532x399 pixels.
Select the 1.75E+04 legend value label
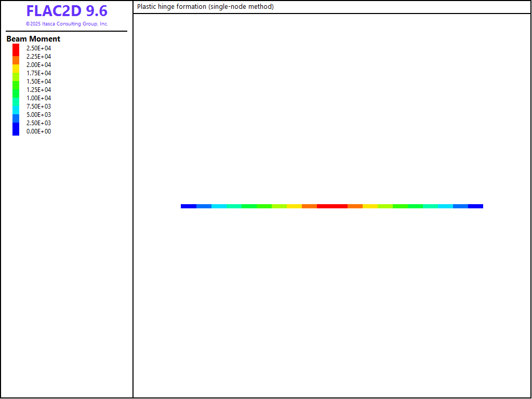pyautogui.click(x=39, y=73)
